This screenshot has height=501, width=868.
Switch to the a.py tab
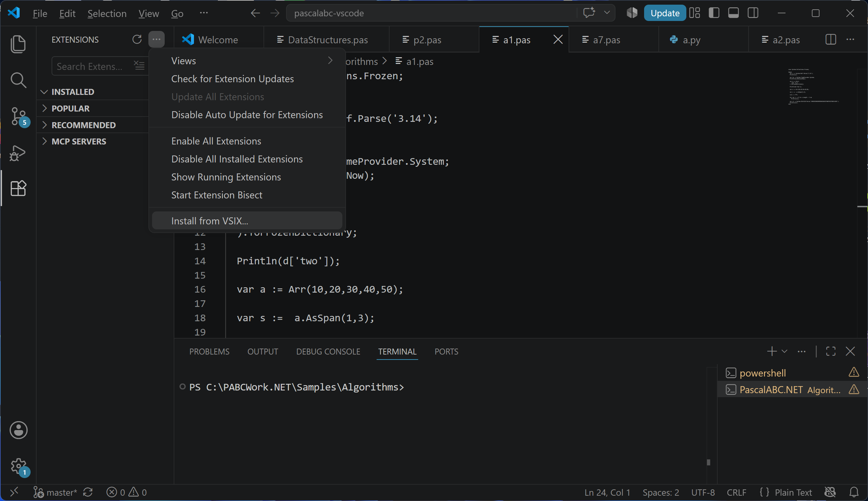703,40
